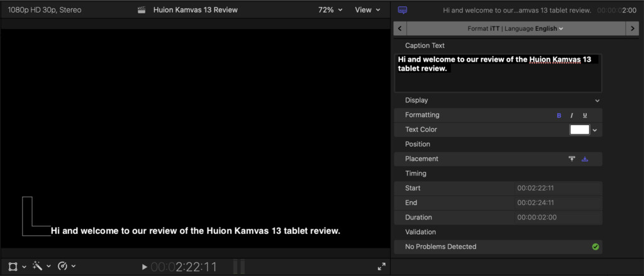Click the play button in viewer
Viewport: 644px width, 276px height.
(145, 267)
